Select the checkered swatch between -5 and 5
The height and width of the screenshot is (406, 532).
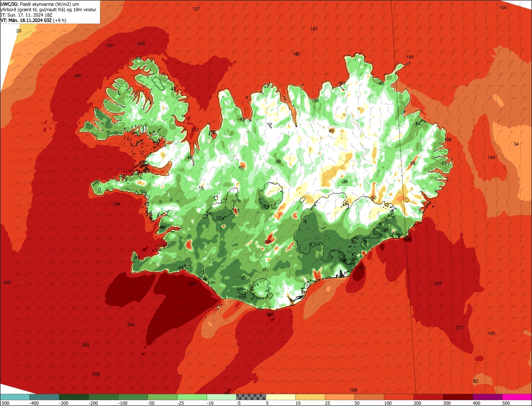251,397
